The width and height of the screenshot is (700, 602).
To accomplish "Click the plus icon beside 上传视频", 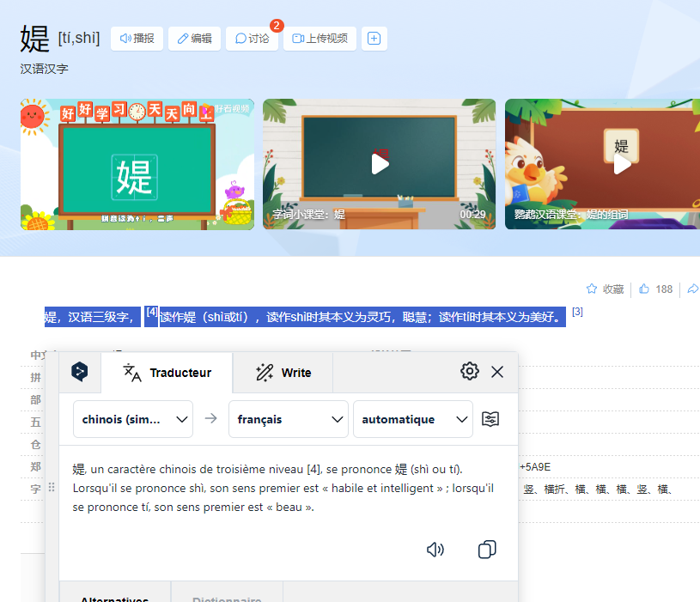I will coord(374,39).
